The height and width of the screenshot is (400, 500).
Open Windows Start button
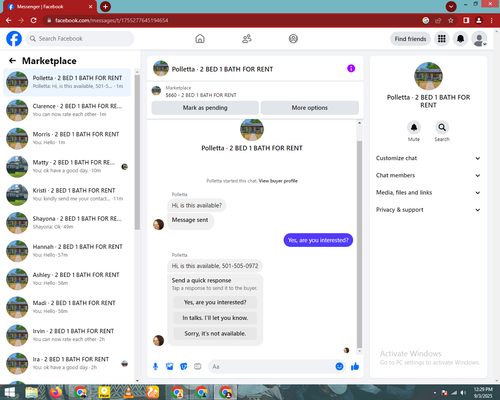9,392
